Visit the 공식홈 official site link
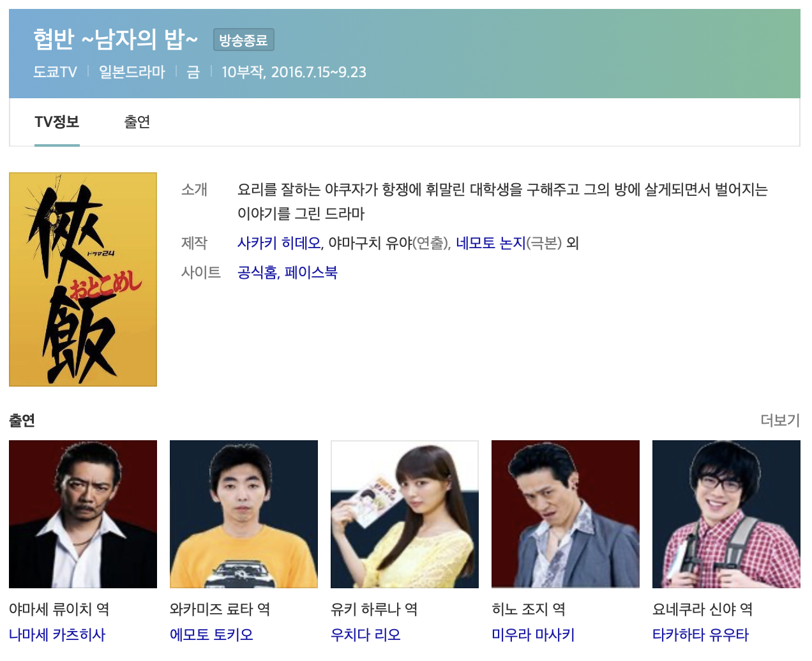This screenshot has height=661, width=812. 257,272
